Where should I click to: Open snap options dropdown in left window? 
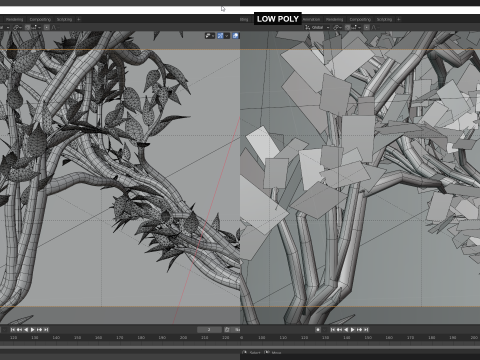[36, 27]
